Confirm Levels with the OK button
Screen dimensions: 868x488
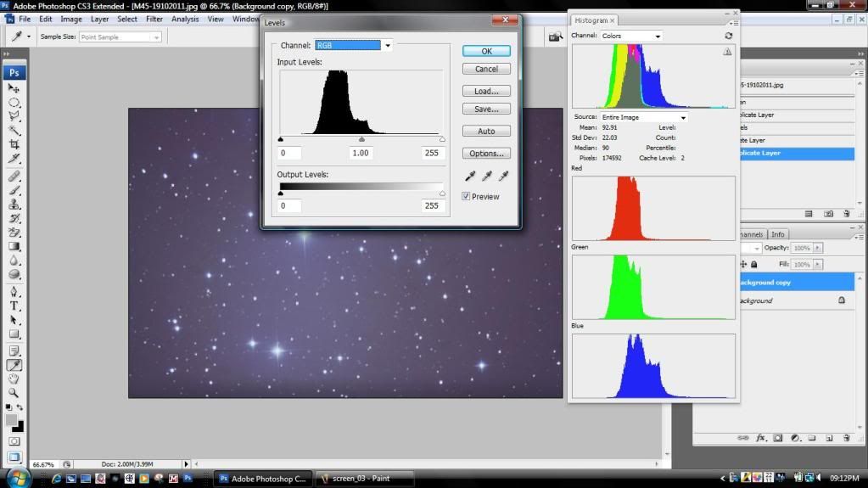[486, 51]
